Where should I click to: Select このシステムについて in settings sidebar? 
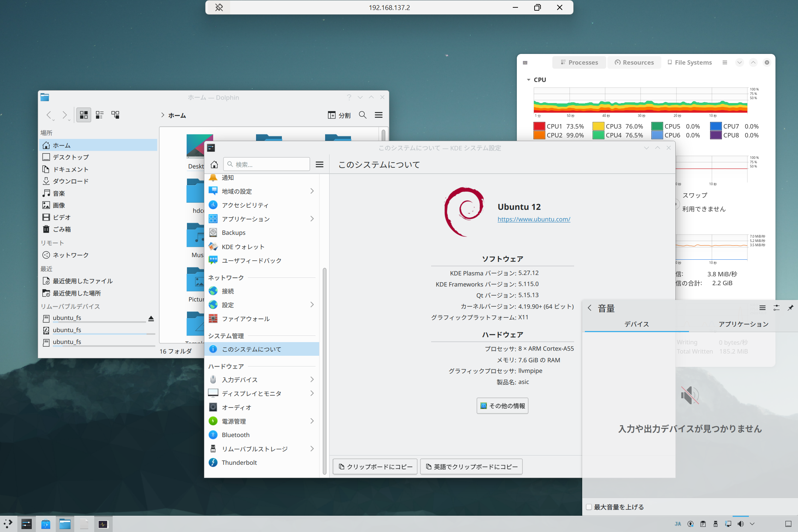[x=262, y=349]
